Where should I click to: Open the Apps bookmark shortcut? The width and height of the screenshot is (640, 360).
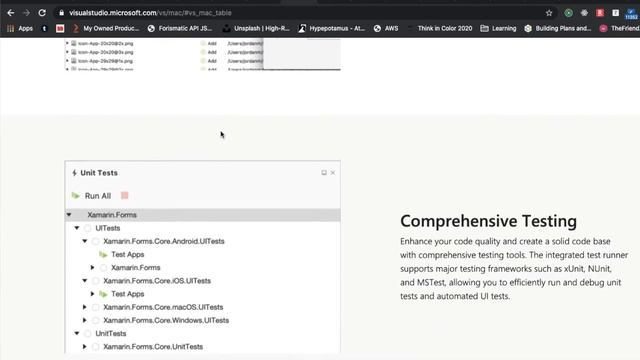[x=20, y=29]
